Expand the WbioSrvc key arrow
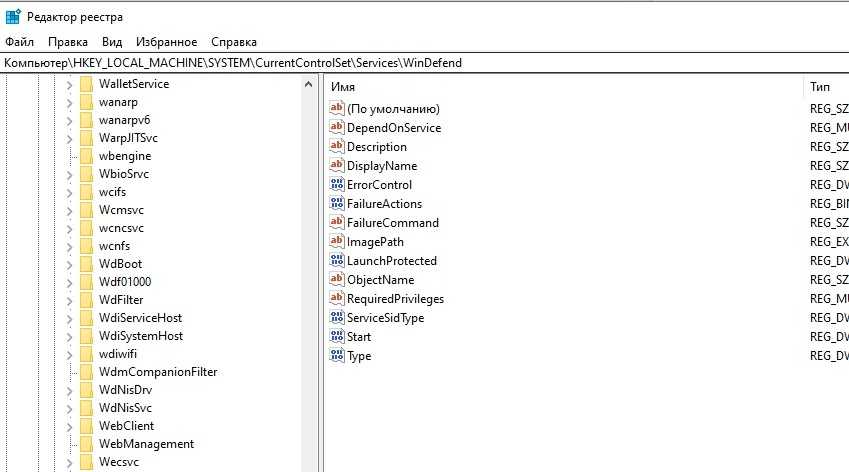Viewport: 849px width, 472px height. click(x=69, y=174)
